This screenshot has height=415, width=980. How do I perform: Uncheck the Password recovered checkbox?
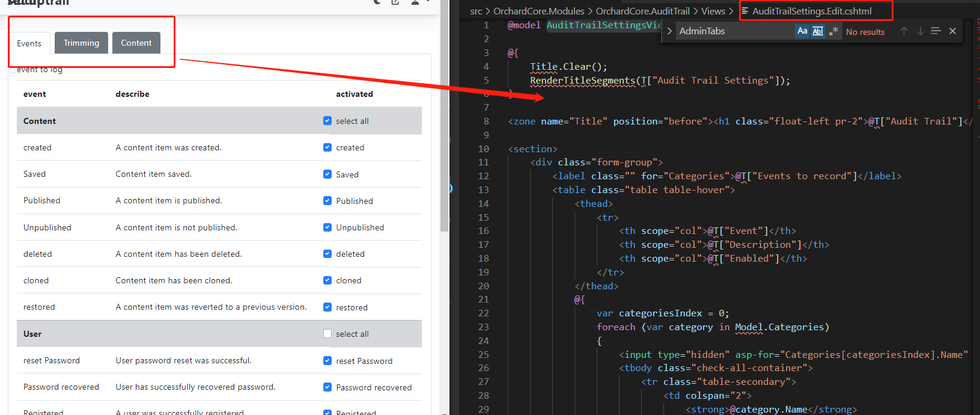point(327,387)
